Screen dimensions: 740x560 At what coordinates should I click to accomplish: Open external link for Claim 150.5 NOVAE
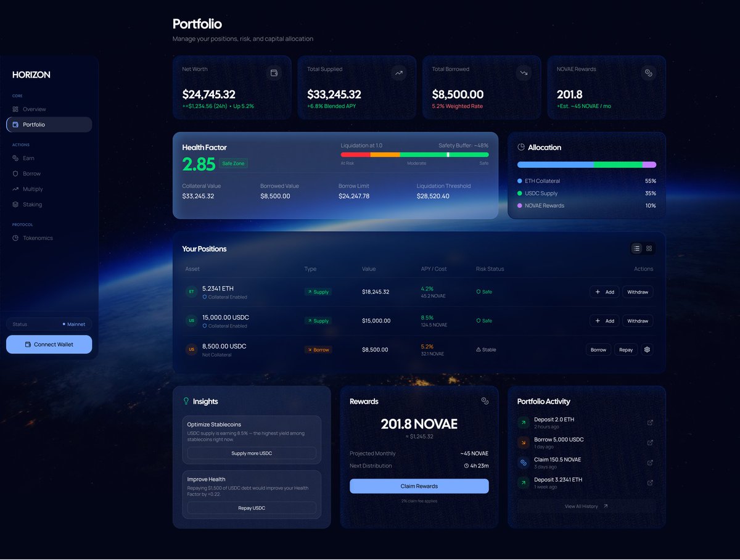pyautogui.click(x=650, y=463)
